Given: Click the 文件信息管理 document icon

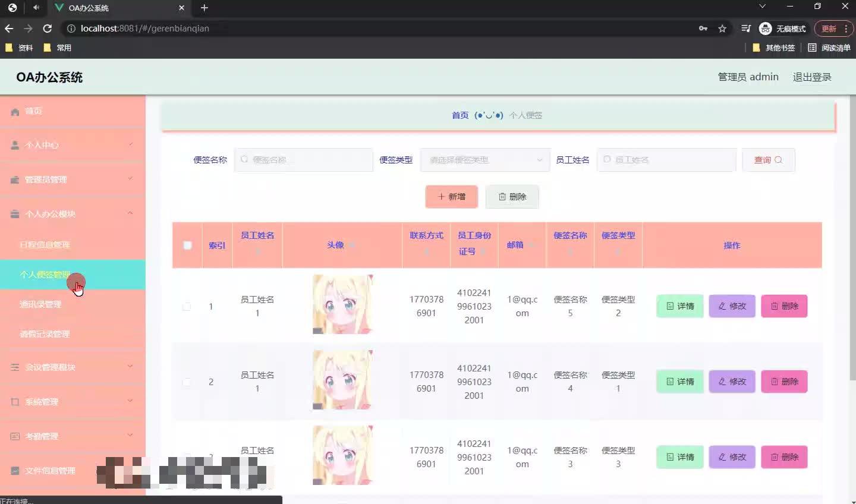Looking at the screenshot, I should point(14,470).
